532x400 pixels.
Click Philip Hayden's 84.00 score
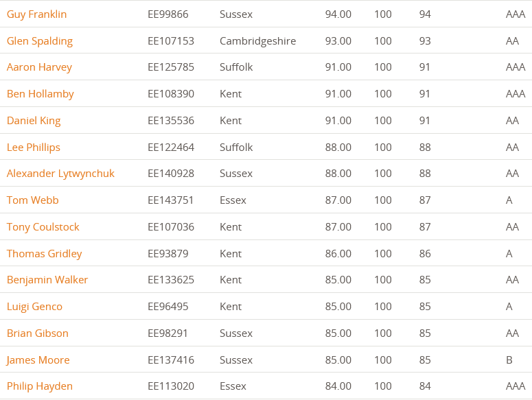338,386
